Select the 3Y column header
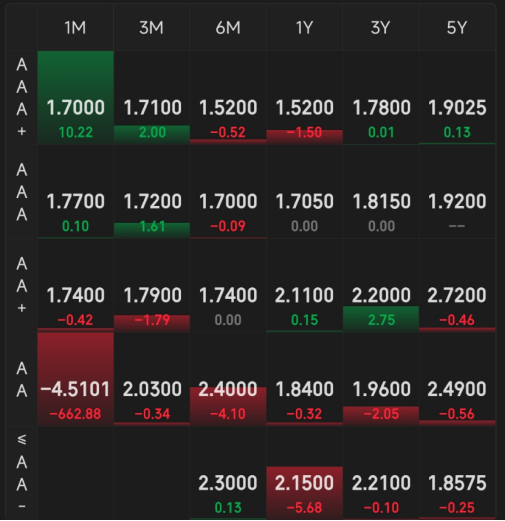The width and height of the screenshot is (505, 521). pyautogui.click(x=381, y=28)
